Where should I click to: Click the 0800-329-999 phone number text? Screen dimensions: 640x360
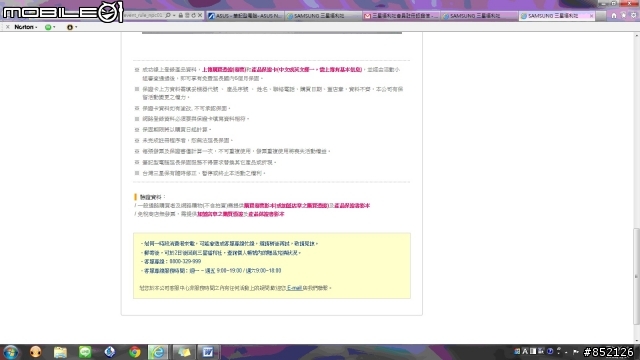coord(185,261)
